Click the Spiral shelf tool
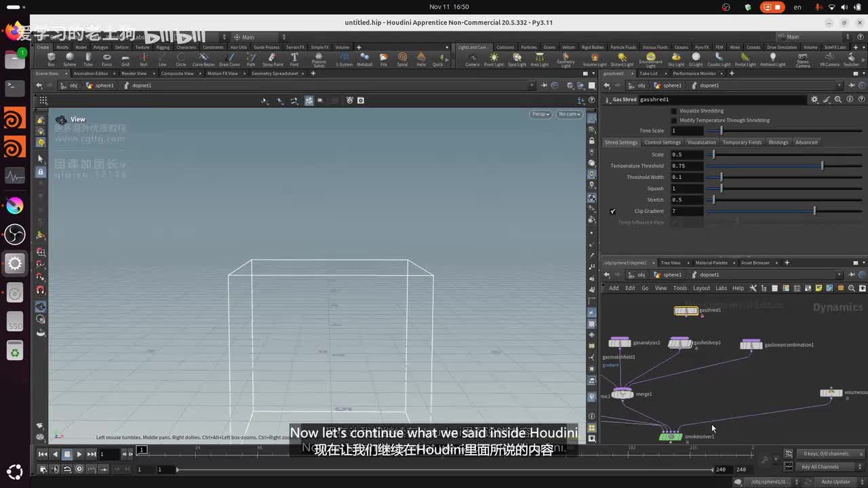868x488 pixels. coord(403,60)
